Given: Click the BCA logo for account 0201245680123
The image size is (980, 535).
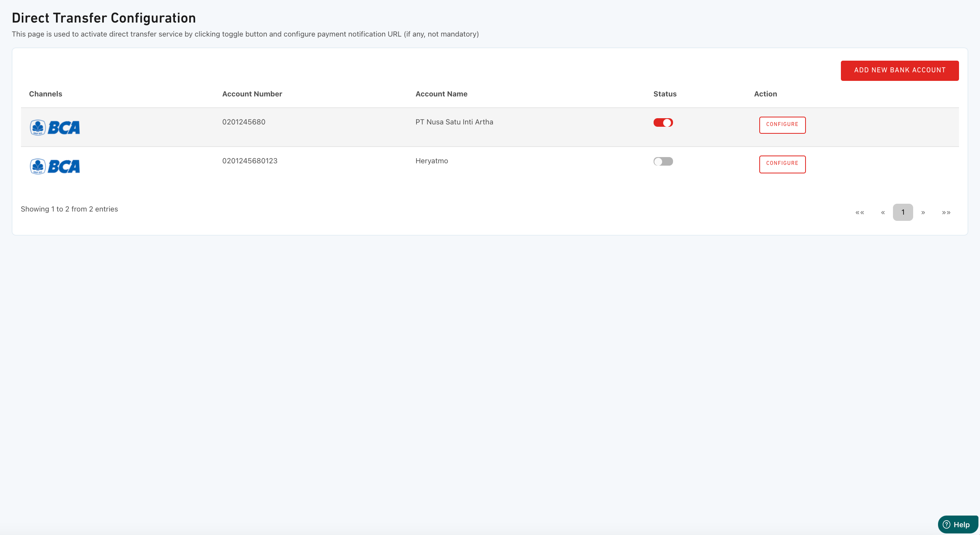Looking at the screenshot, I should pos(55,166).
